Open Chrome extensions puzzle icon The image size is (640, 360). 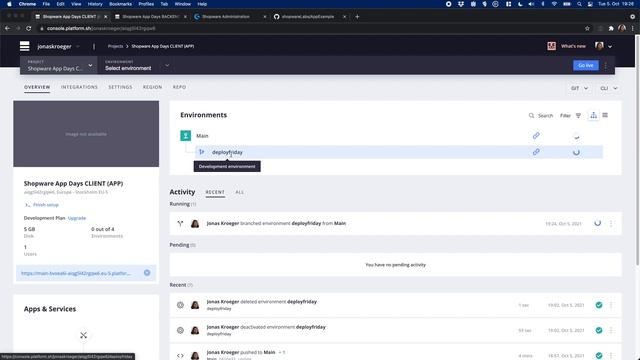[611, 28]
